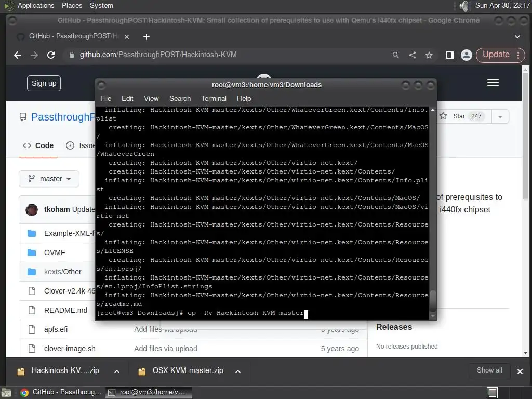Focus the Chrome address bar URL
Screen dimensions: 532x399
pos(158,55)
